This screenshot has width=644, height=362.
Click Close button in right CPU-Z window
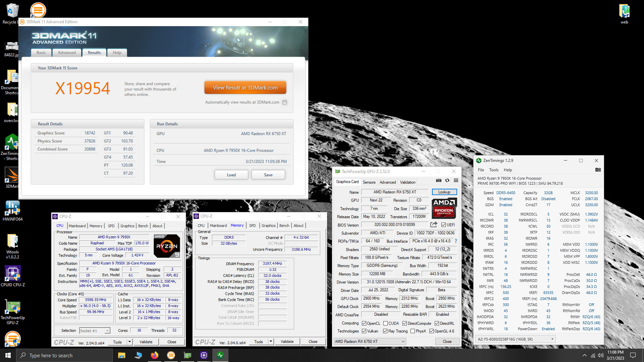click(x=313, y=342)
